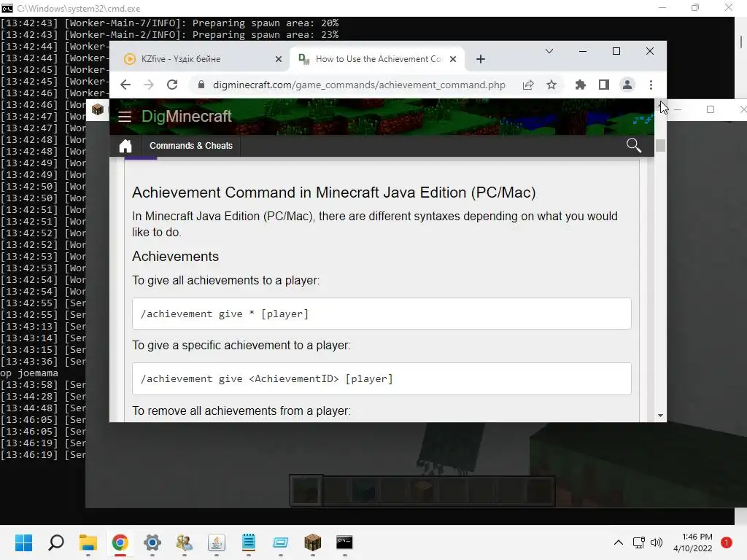Open Windows Start menu
747x560 pixels.
click(x=23, y=542)
